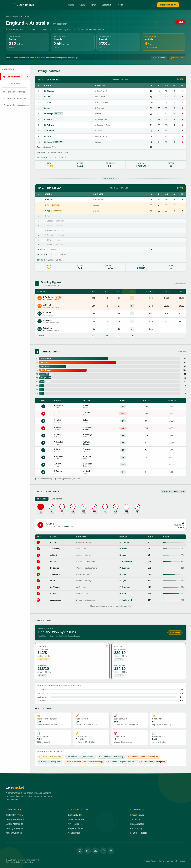Click the ENG 1st Inn run rate bar

pos(113,690)
